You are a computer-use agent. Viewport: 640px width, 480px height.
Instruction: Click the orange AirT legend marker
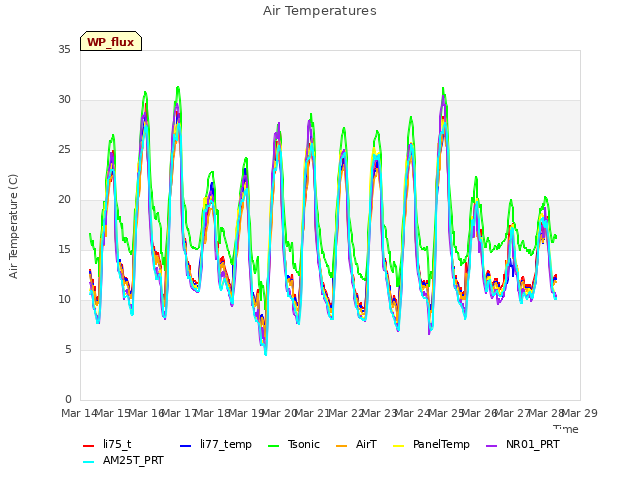pyautogui.click(x=341, y=446)
